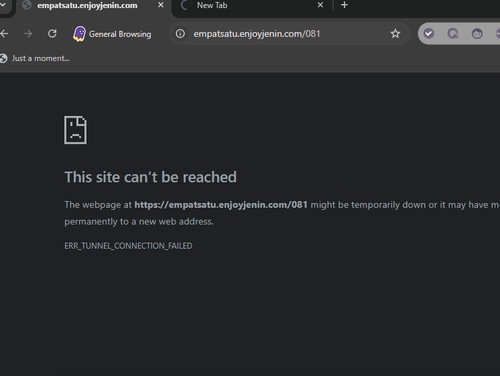Go back to previous page

4,34
